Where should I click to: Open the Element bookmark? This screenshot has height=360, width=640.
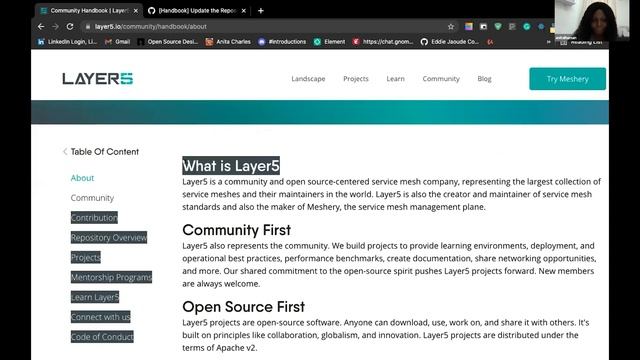(329, 42)
